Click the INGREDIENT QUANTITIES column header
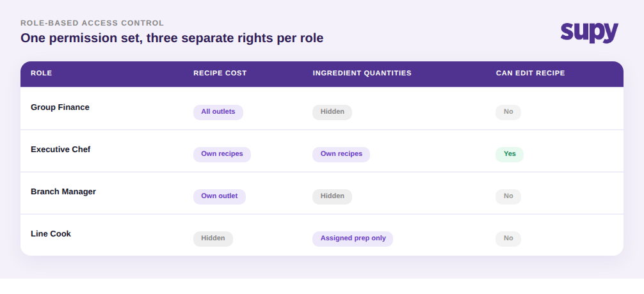The width and height of the screenshot is (644, 294). coord(362,73)
